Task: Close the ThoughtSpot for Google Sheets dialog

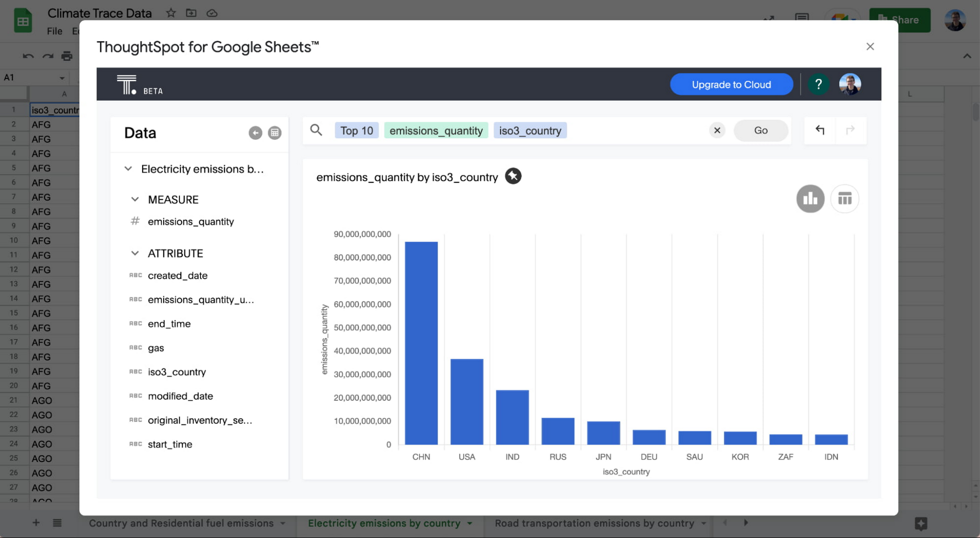Action: (x=870, y=47)
